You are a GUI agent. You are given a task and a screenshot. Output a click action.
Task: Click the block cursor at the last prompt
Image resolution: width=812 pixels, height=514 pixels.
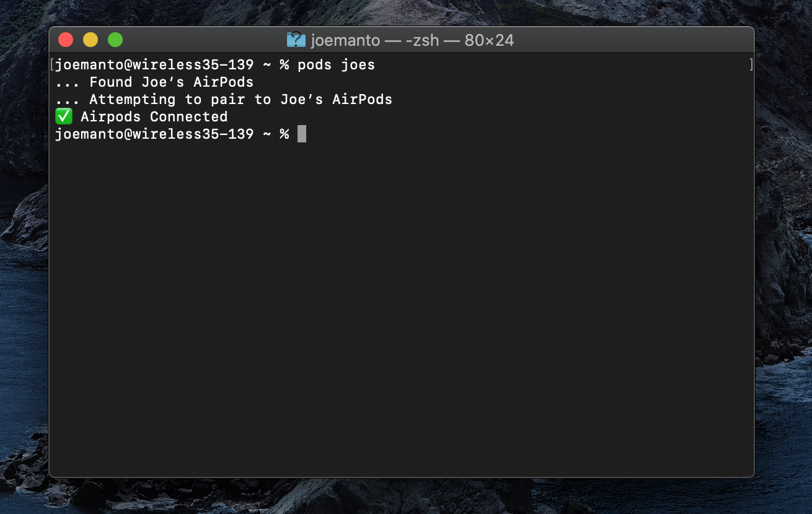(302, 134)
